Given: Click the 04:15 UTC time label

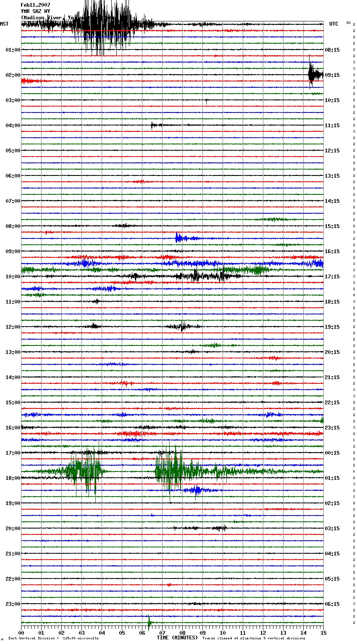Looking at the screenshot, I should pos(332,554).
